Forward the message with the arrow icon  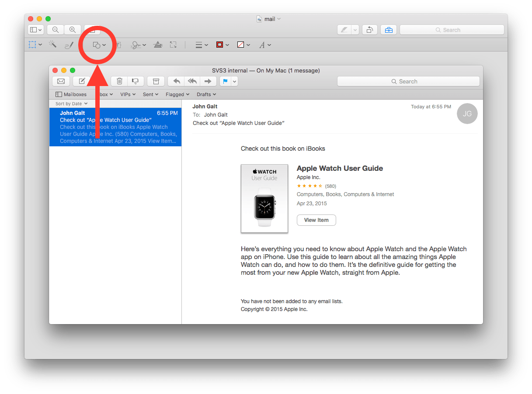click(208, 81)
